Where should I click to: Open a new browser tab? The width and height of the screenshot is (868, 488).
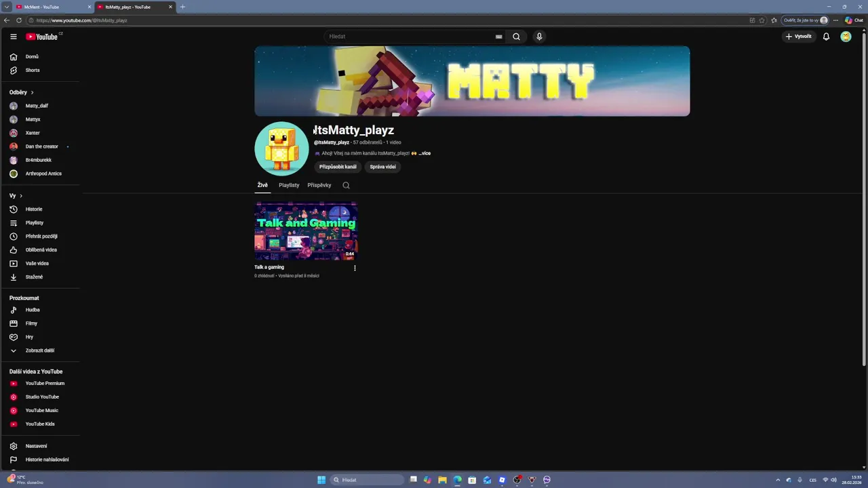[182, 7]
